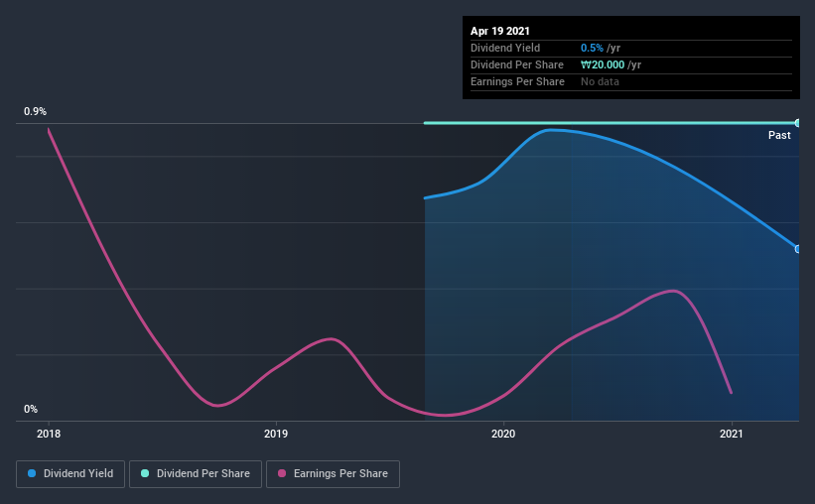This screenshot has height=504, width=815.
Task: Click the Earnings Per Share 'No data' text
Action: (600, 81)
